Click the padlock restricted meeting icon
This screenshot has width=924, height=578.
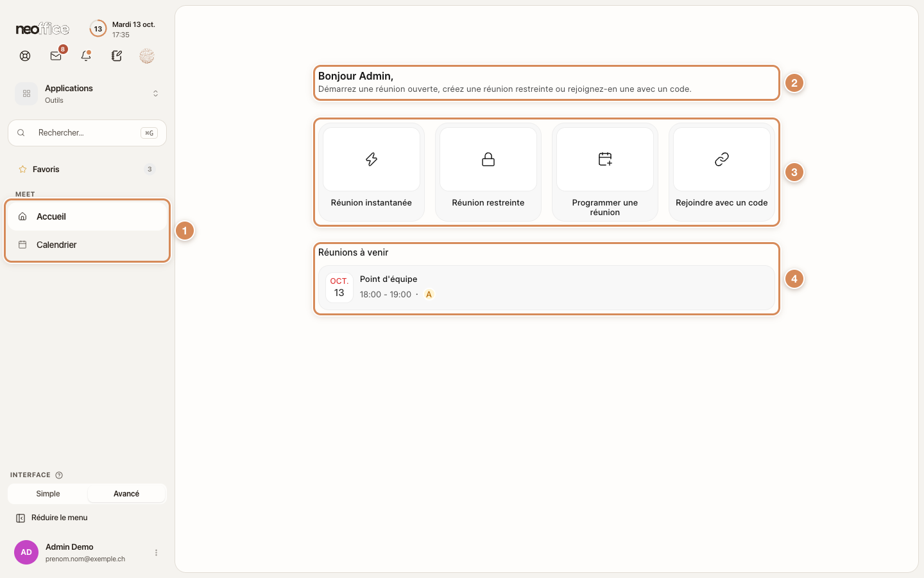click(488, 159)
